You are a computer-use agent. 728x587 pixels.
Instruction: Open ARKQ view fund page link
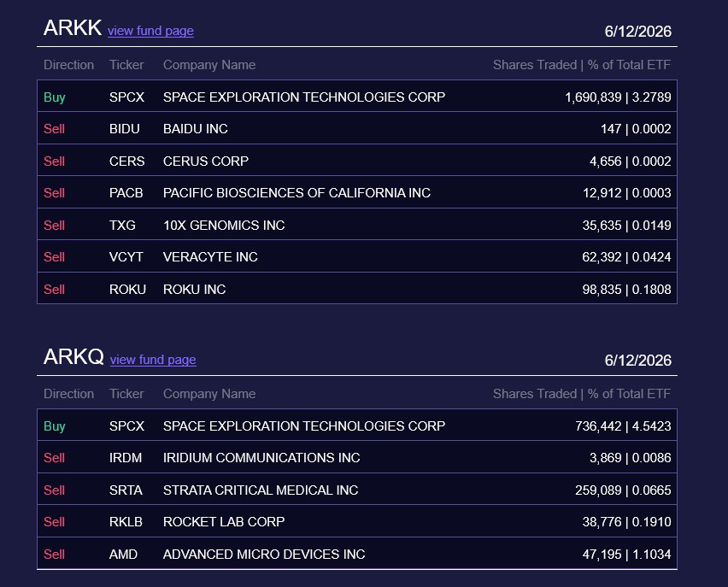pyautogui.click(x=153, y=360)
